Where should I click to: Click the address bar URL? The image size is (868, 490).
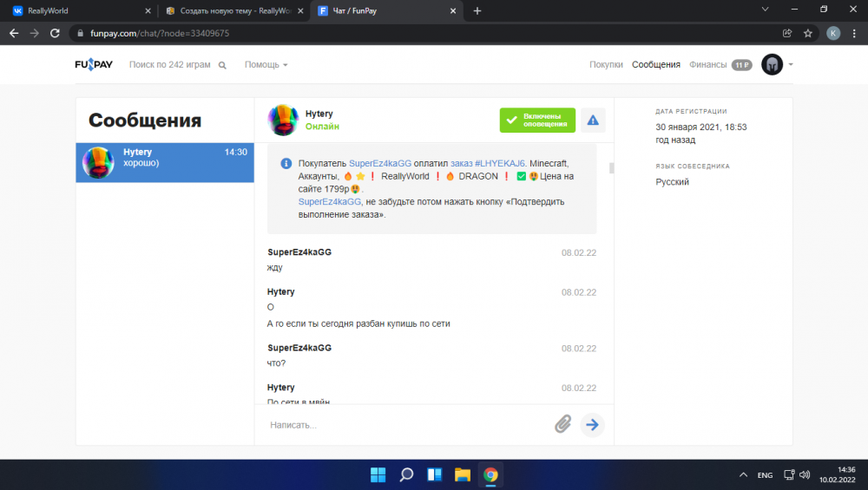pos(160,33)
